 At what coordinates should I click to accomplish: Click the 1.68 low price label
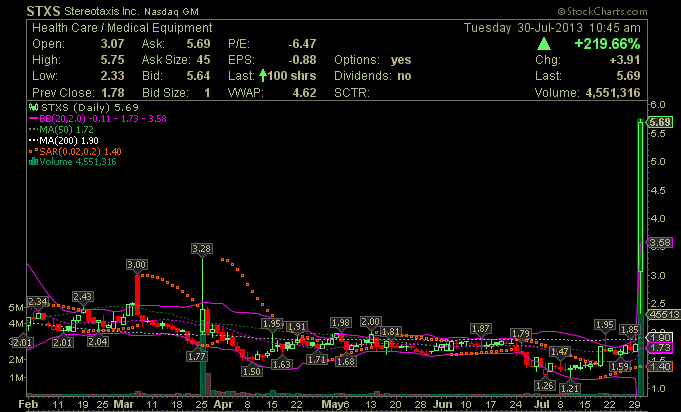[346, 361]
